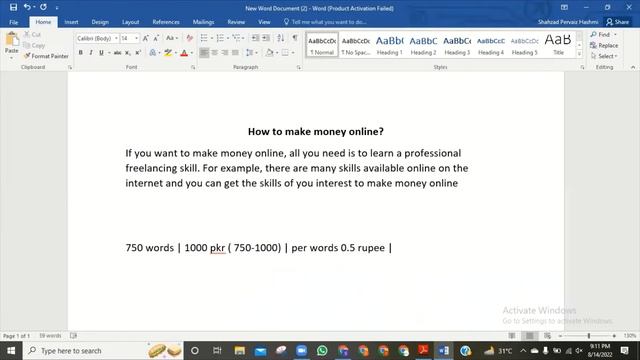Open the font name dropdown
Screen dimensions: 640x360
click(116, 38)
